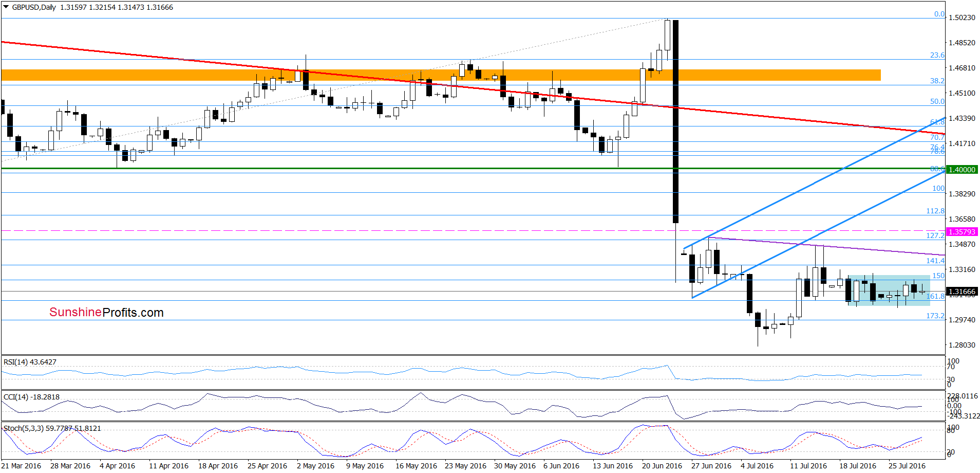Click the 1.41710 price axis label
Screen dimensions: 980x473
[962, 143]
